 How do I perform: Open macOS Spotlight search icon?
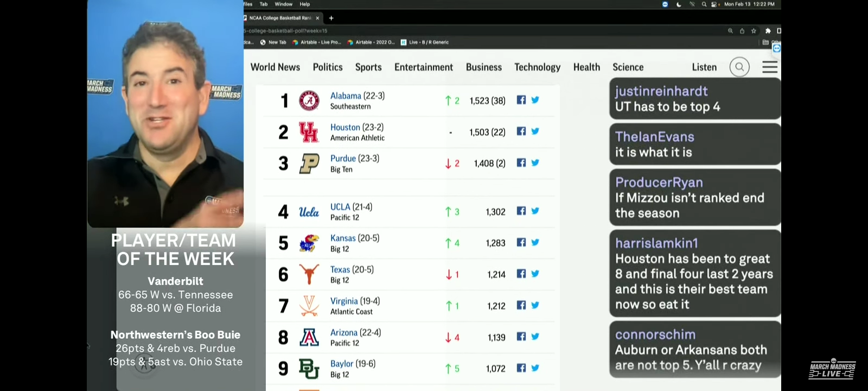704,4
